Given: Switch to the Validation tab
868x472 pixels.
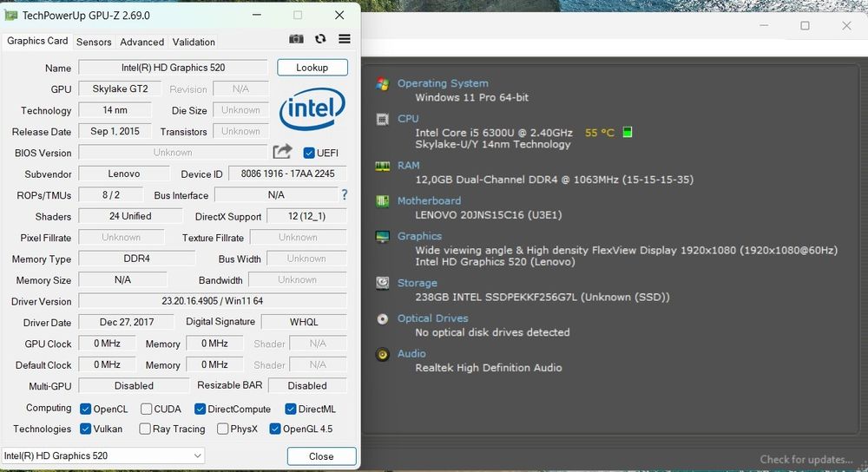Looking at the screenshot, I should tap(194, 42).
